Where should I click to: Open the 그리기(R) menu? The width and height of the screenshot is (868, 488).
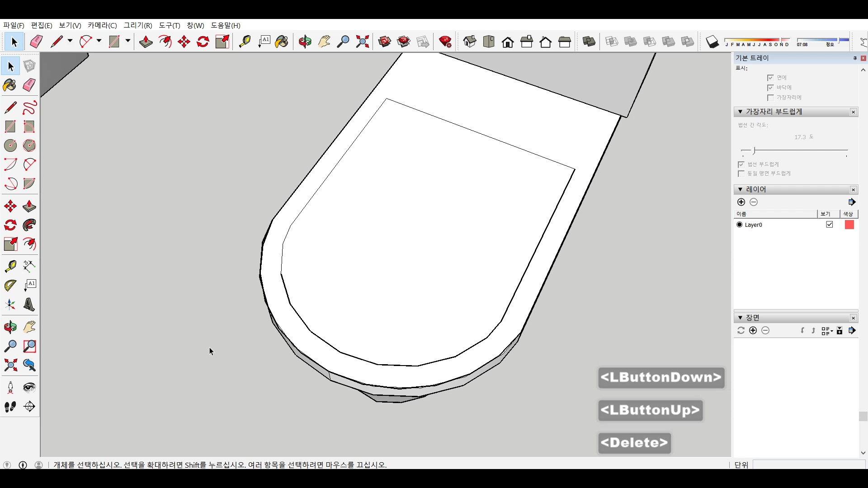(138, 25)
